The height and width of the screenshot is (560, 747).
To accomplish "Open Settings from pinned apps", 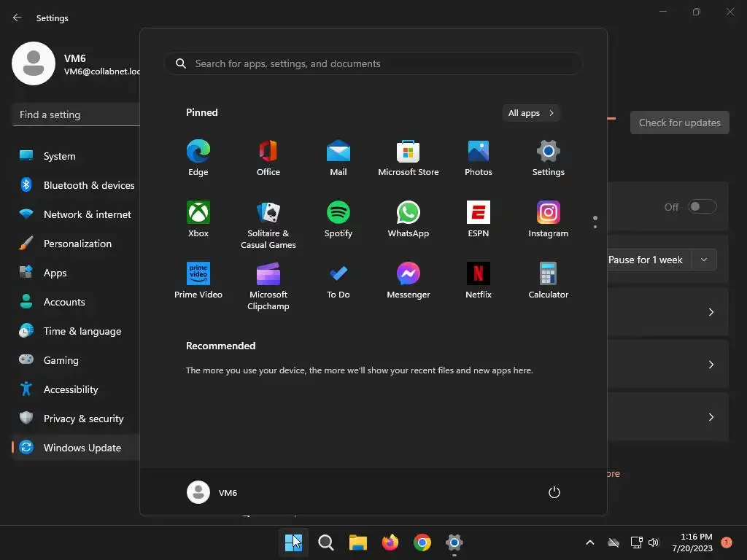I will (549, 158).
